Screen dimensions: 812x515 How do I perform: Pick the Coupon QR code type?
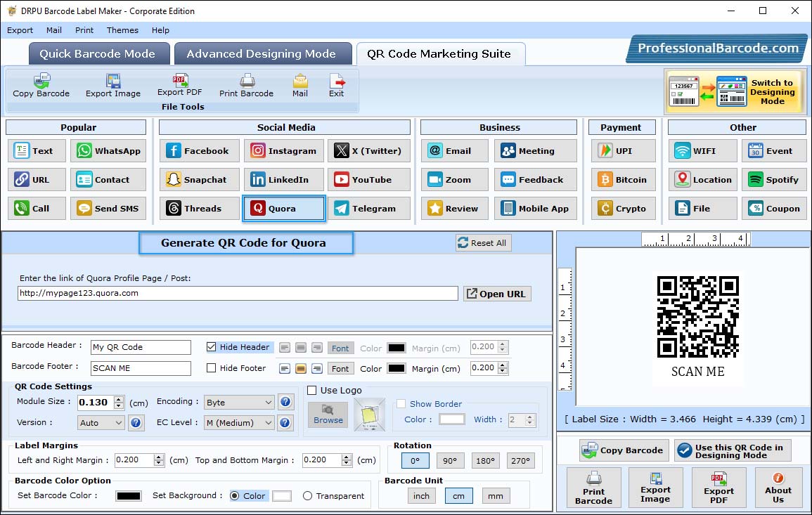(774, 208)
